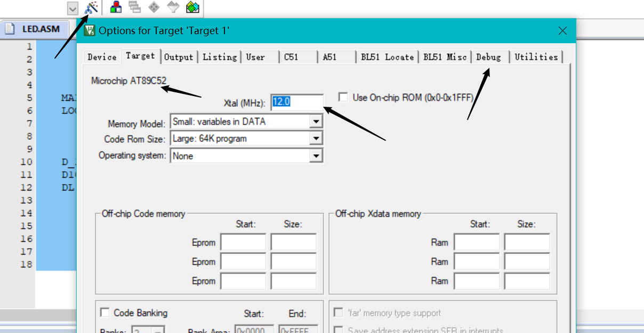Image resolution: width=644 pixels, height=333 pixels.
Task: Open the BL51 Locate tab
Action: coord(388,57)
